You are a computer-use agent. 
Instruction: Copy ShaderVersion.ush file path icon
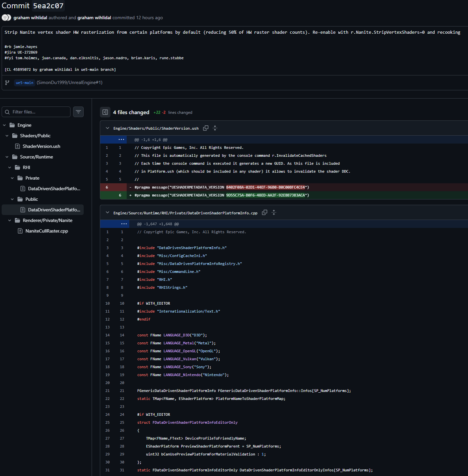[205, 128]
